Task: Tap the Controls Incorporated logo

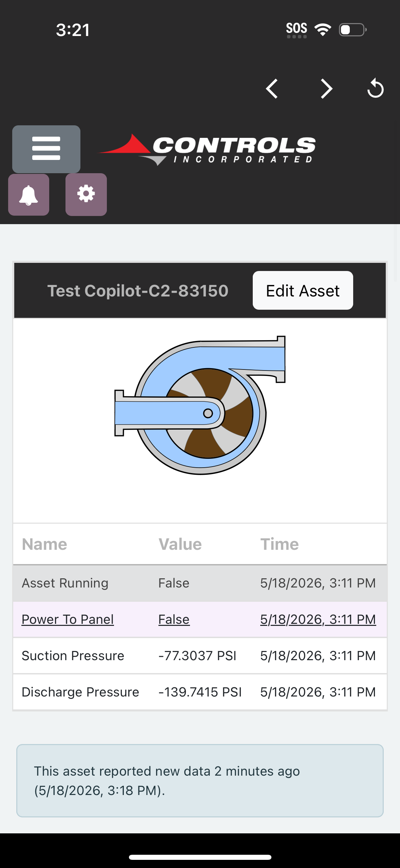Action: tap(206, 149)
